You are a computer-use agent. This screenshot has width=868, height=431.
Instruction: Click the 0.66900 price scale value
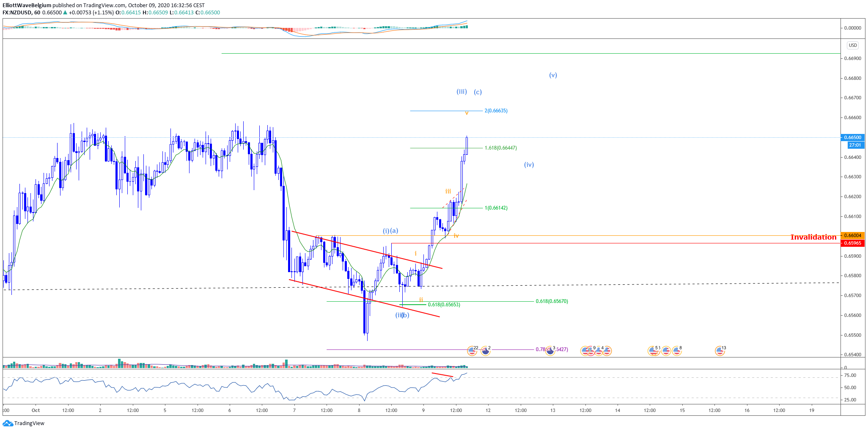click(852, 58)
